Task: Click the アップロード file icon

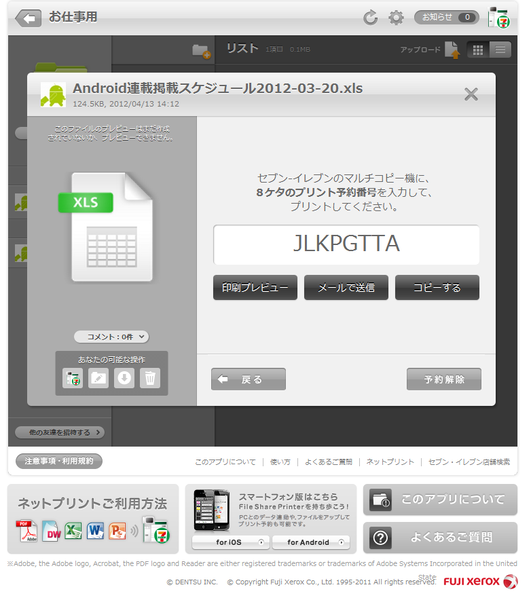Action: click(453, 50)
